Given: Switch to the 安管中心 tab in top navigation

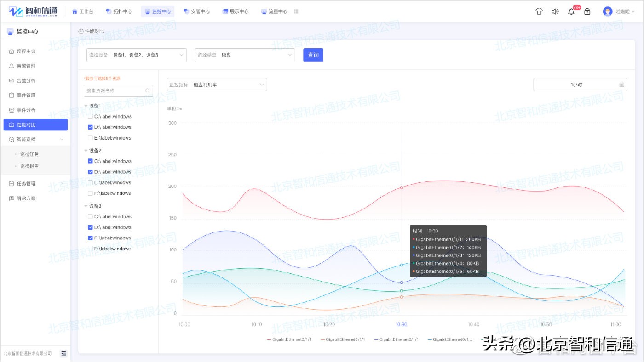Looking at the screenshot, I should point(197,11).
